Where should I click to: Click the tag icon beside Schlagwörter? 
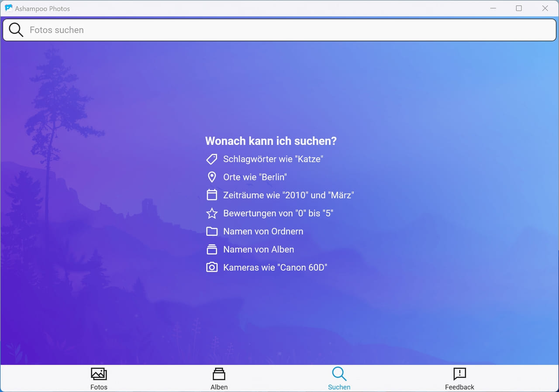coord(212,159)
